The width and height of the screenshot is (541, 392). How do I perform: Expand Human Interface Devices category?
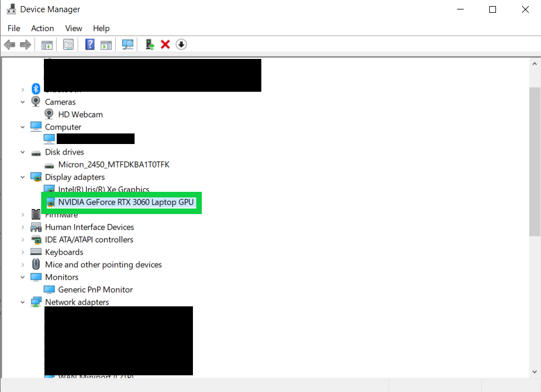tap(23, 227)
